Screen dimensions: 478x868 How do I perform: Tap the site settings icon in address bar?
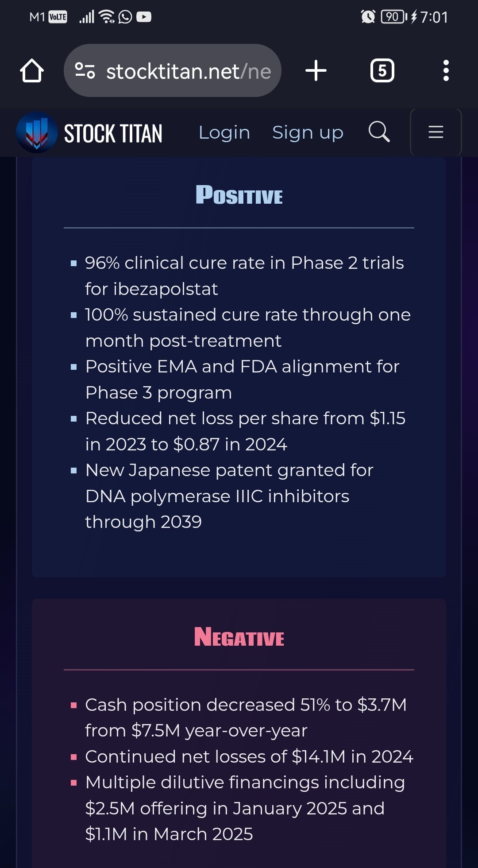(x=85, y=70)
